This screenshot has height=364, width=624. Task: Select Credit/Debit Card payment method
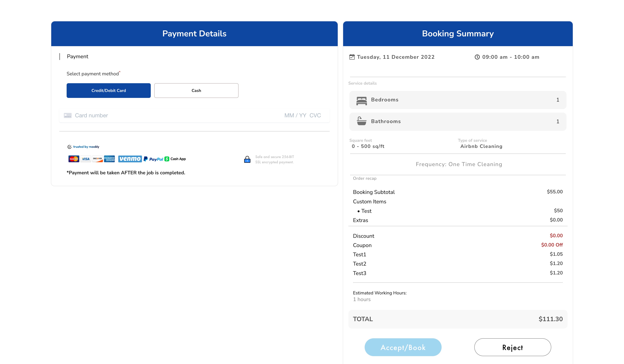tap(108, 90)
